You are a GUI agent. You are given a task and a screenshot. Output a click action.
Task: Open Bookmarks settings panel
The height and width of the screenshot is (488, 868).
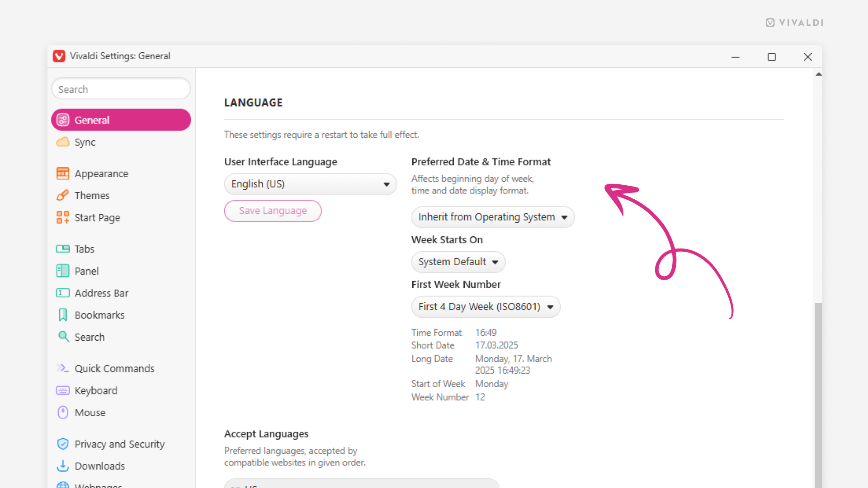click(99, 314)
